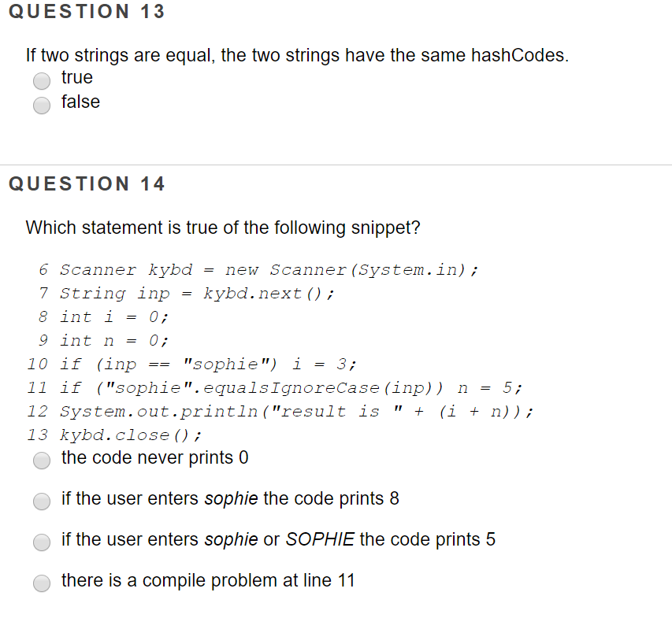The height and width of the screenshot is (618, 672).
Task: Mark radio button for "sophie or SOPHIE prints 5"
Action: click(x=42, y=542)
